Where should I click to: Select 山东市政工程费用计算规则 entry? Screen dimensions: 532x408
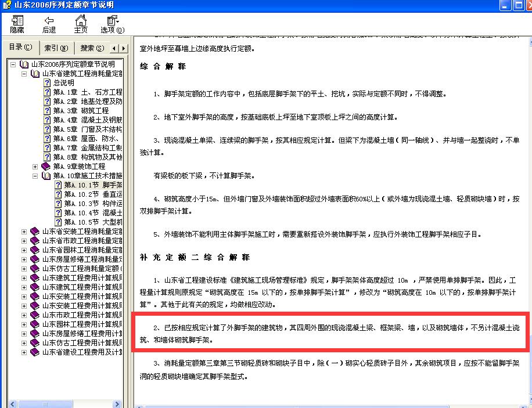82,315
